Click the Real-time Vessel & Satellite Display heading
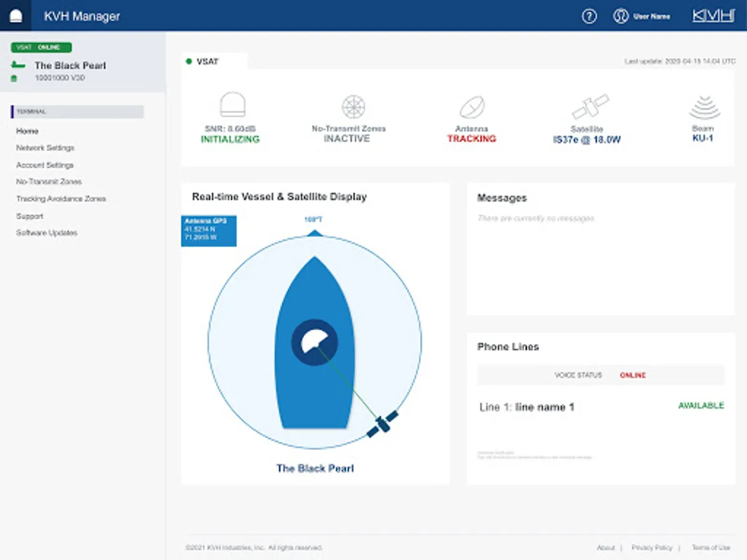 280,197
